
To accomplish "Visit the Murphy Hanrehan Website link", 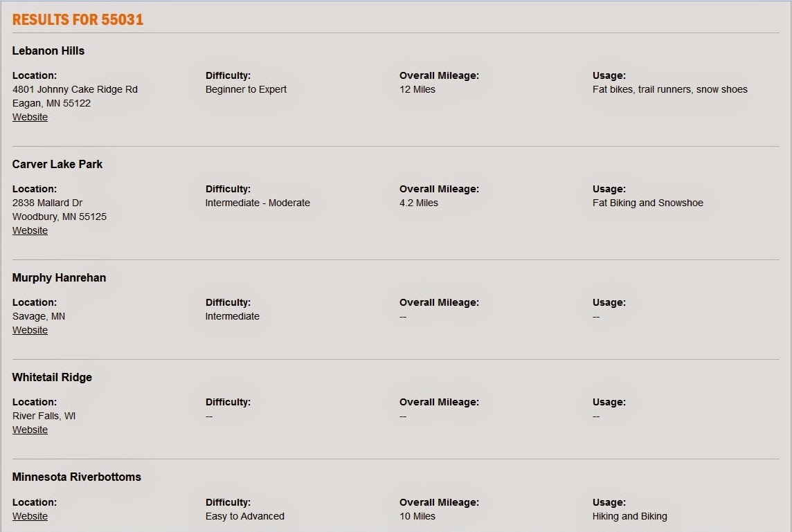I will point(30,330).
